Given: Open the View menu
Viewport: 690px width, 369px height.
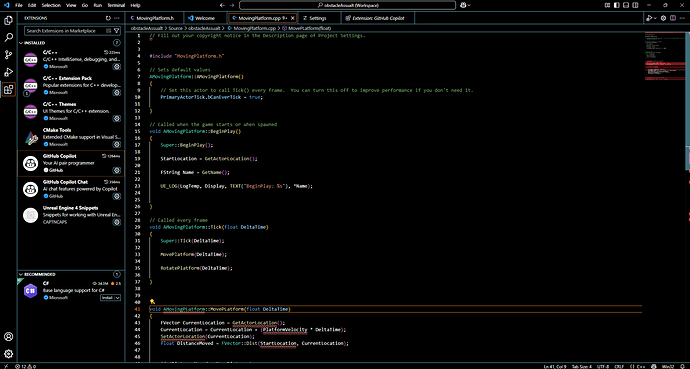Looking at the screenshot, I should point(71,5).
